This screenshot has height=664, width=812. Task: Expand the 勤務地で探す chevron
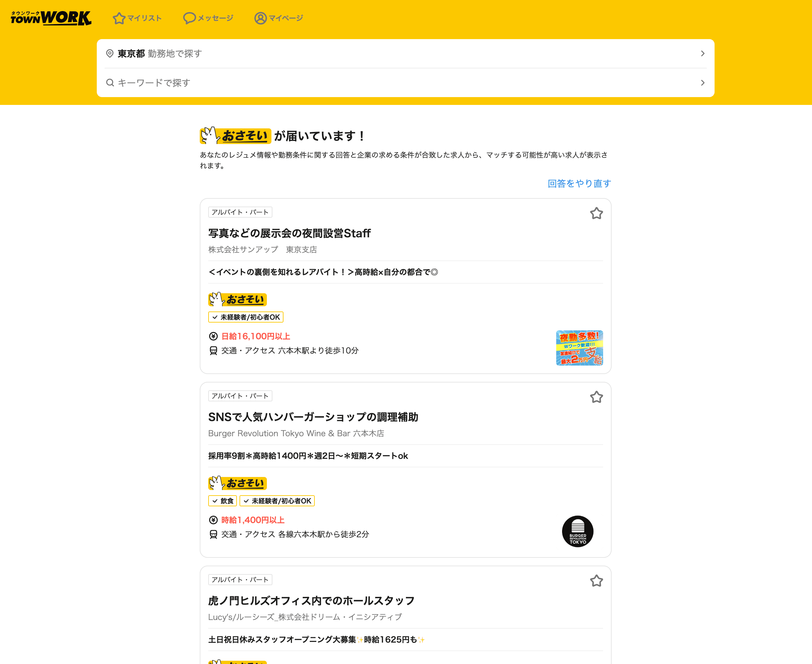[x=702, y=53]
